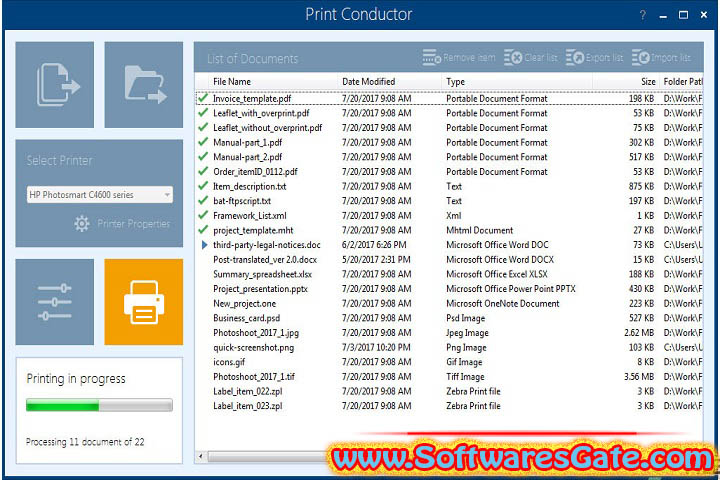Click the Export list icon
Screen dimensions: 720x480
pos(575,58)
